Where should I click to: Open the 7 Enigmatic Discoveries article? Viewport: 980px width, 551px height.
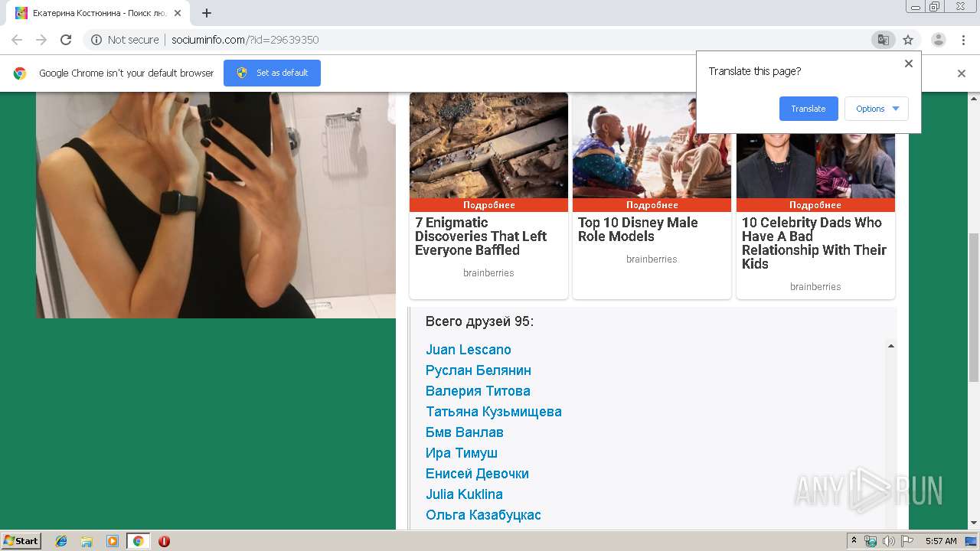coord(481,236)
